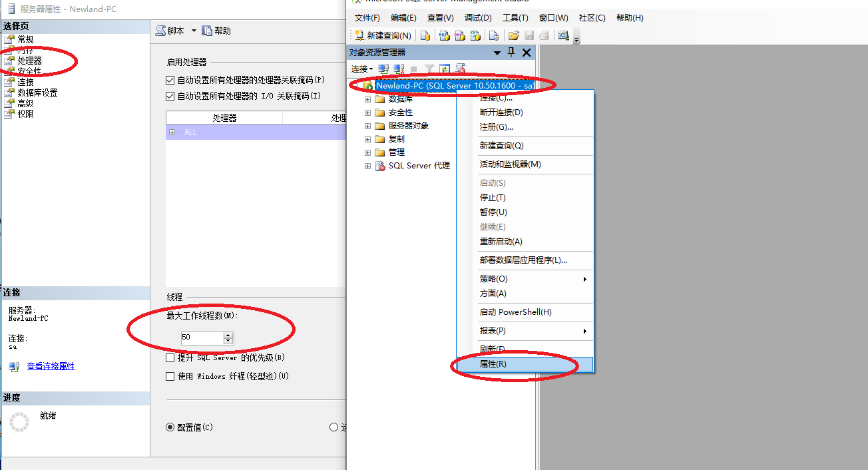Open the 数据库设置 page
This screenshot has height=470, width=868.
(x=37, y=93)
